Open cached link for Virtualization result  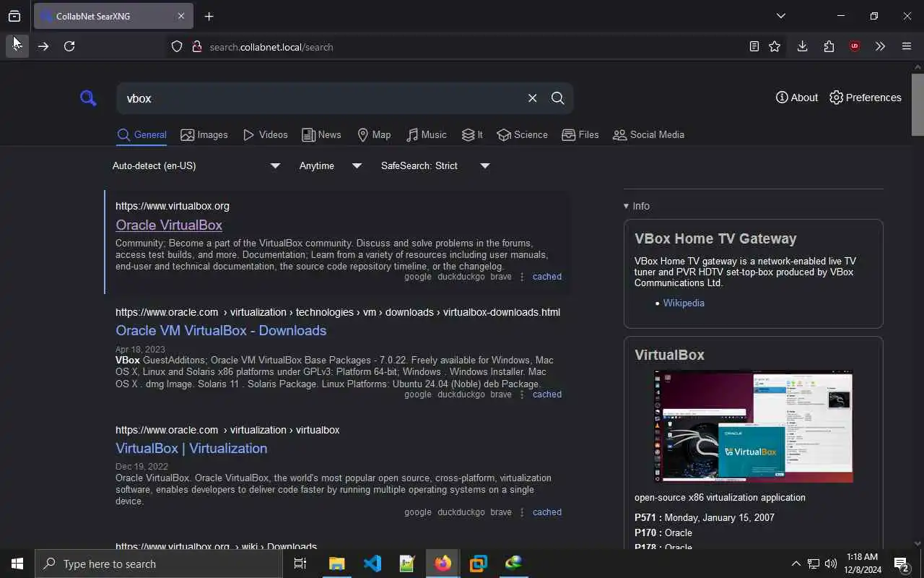pyautogui.click(x=546, y=512)
